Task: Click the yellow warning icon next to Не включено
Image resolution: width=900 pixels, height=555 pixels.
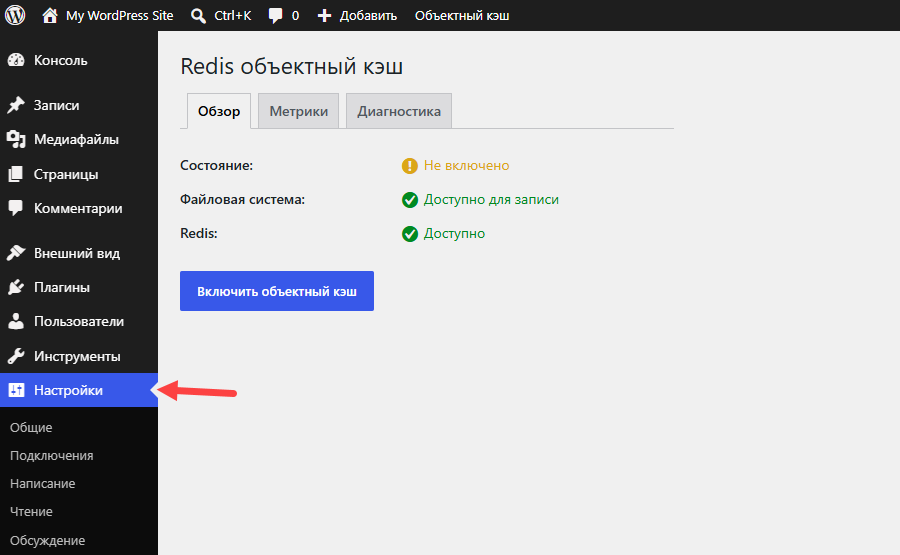Action: pyautogui.click(x=409, y=166)
